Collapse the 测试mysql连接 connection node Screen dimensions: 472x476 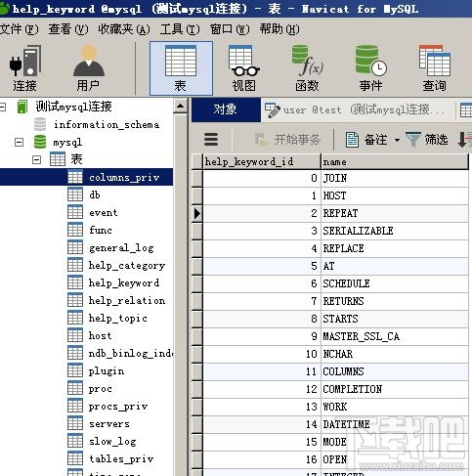click(3, 107)
